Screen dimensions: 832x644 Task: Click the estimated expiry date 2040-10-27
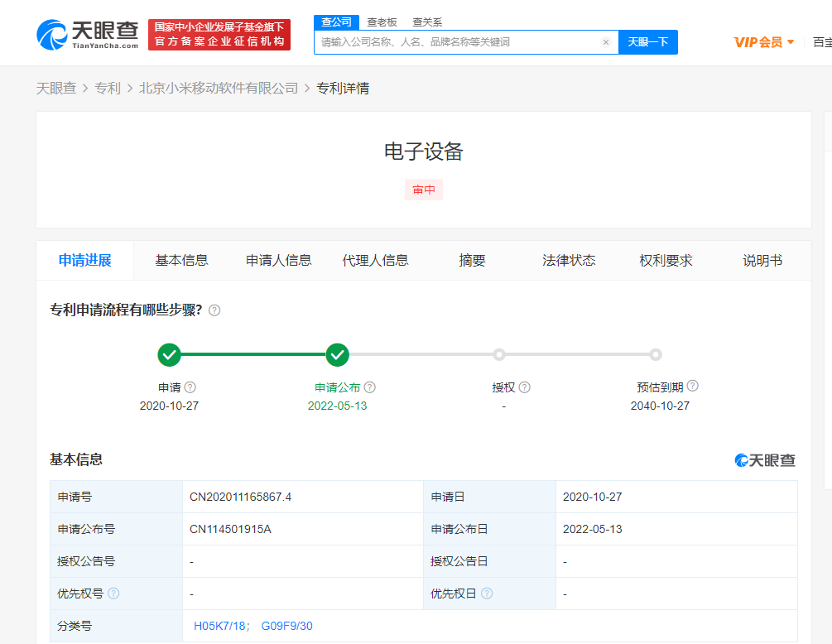click(x=660, y=406)
